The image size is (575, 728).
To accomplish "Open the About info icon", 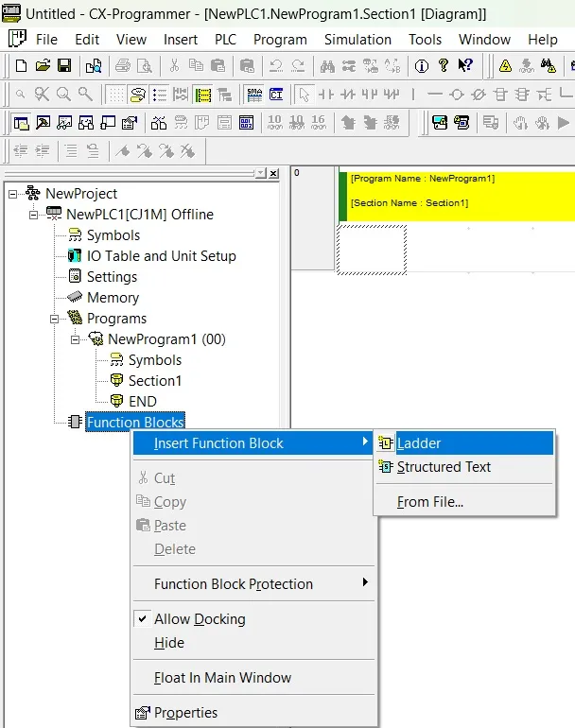I will click(421, 66).
